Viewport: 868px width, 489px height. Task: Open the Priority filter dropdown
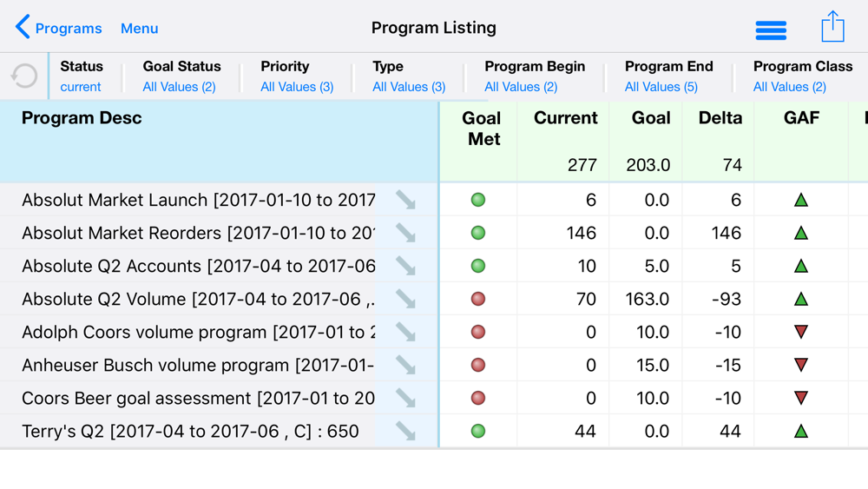click(x=296, y=76)
